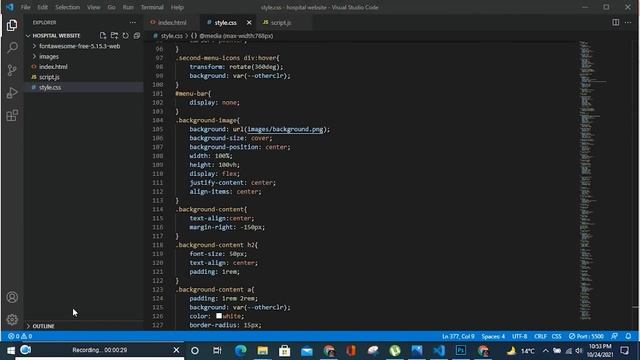Screen dimensions: 640x360
Task: Open the Edit menu
Action: click(x=42, y=7)
